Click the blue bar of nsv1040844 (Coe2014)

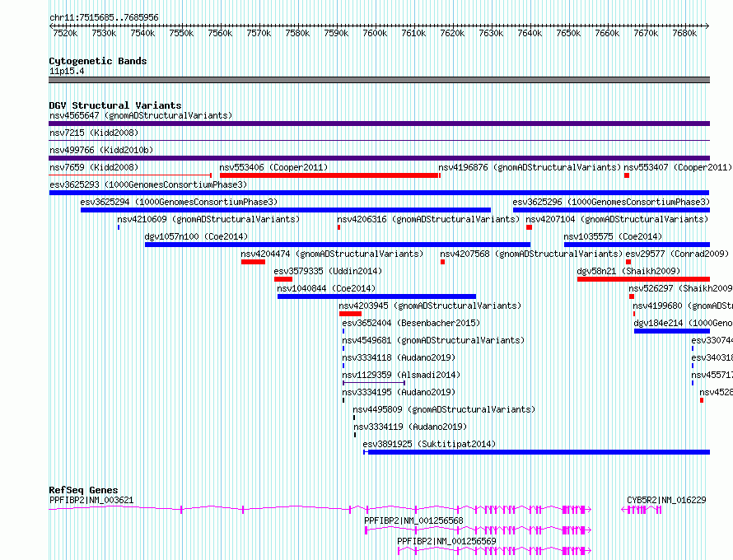coord(376,296)
